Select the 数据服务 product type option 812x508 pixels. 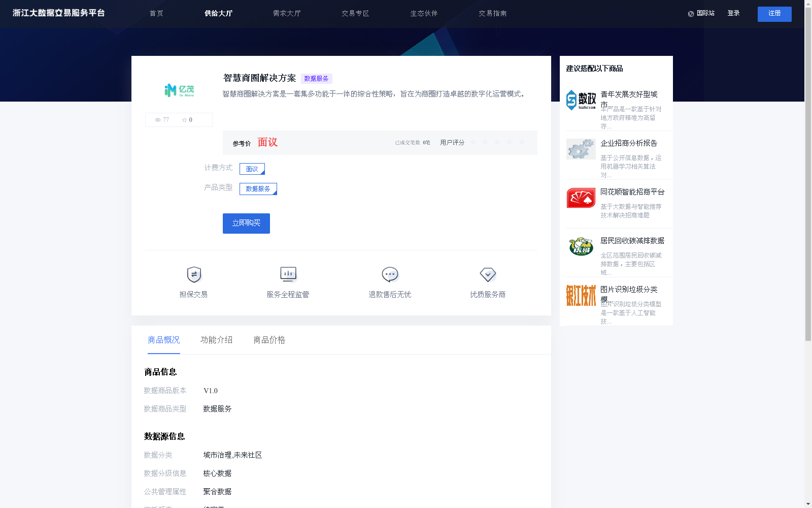point(258,189)
